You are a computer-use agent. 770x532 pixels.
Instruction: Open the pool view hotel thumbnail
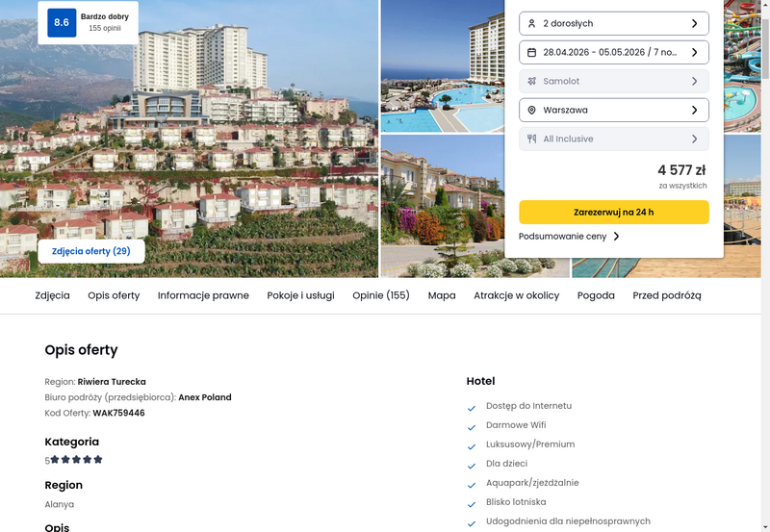click(443, 66)
